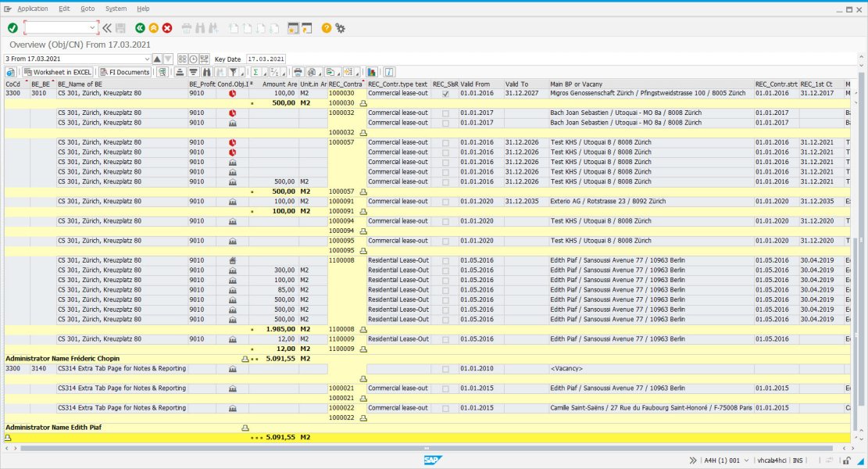Viewport: 868px width, 469px height.
Task: Click the Key Date input field
Action: (266, 59)
